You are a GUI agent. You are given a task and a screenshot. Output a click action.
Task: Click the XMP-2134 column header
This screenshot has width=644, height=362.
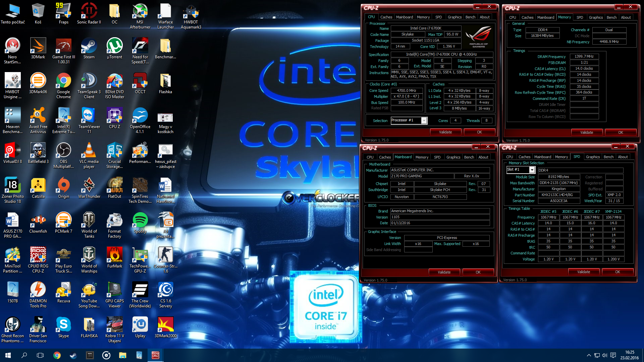(613, 212)
